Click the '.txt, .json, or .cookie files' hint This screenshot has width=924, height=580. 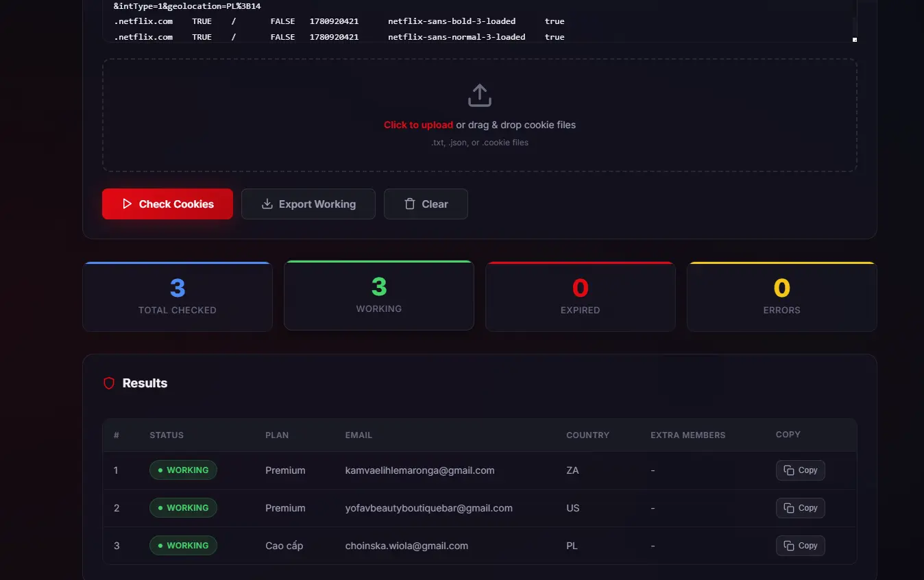[480, 143]
